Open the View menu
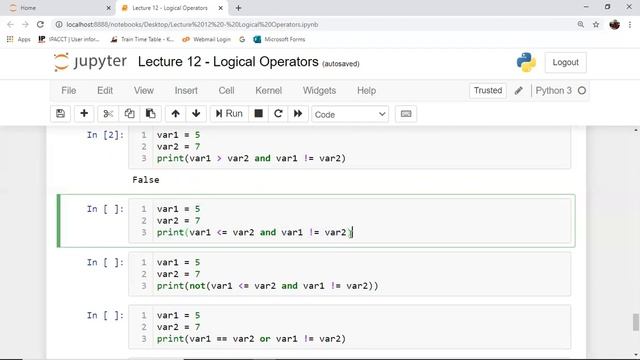640x360 pixels. (144, 91)
